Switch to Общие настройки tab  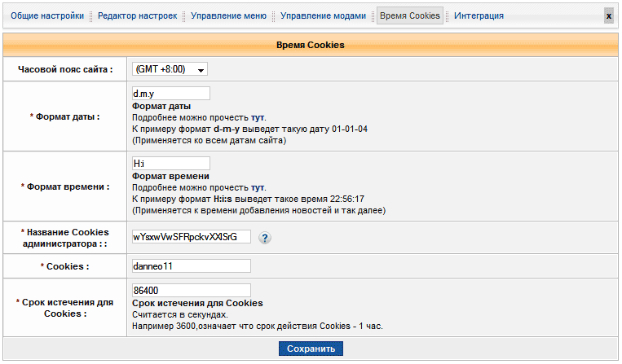(x=46, y=15)
